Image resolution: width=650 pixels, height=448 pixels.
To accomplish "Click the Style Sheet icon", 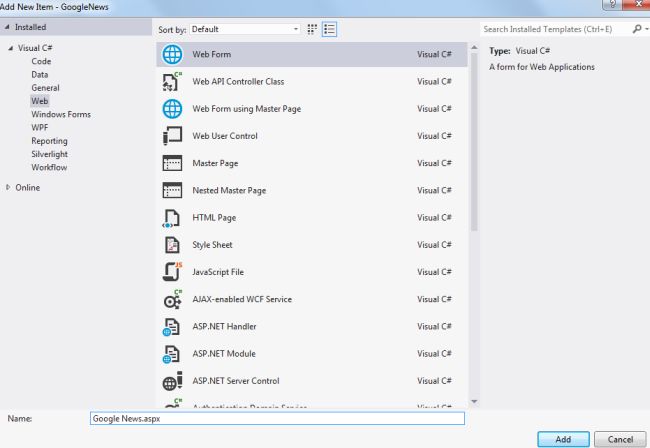I will [x=172, y=245].
